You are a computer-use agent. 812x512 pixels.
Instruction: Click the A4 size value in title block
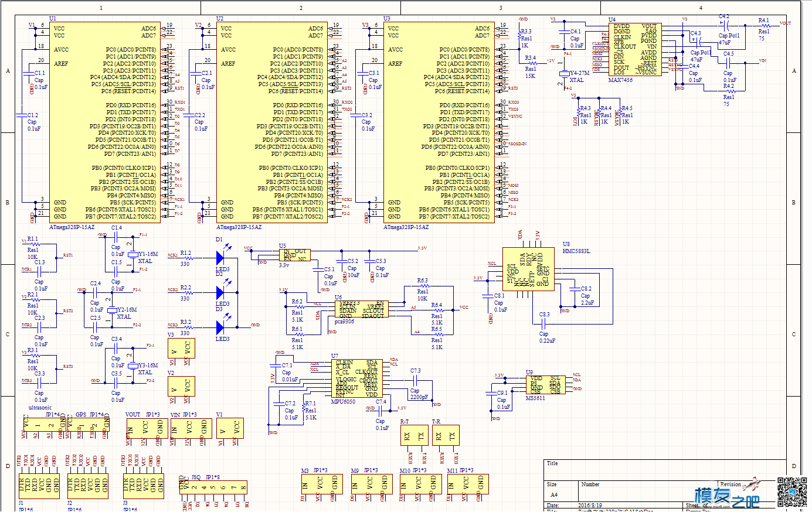tap(554, 495)
